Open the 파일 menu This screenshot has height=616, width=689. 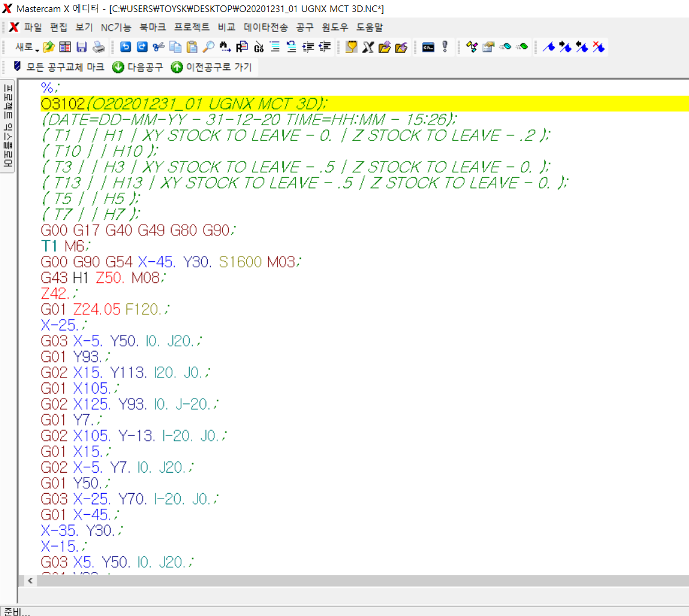pyautogui.click(x=33, y=27)
